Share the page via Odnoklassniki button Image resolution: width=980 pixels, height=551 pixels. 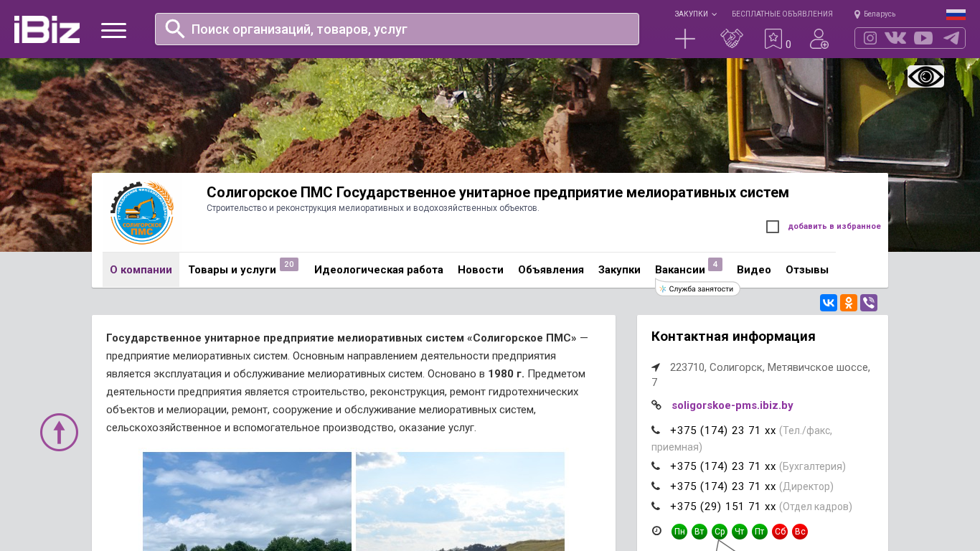point(849,303)
